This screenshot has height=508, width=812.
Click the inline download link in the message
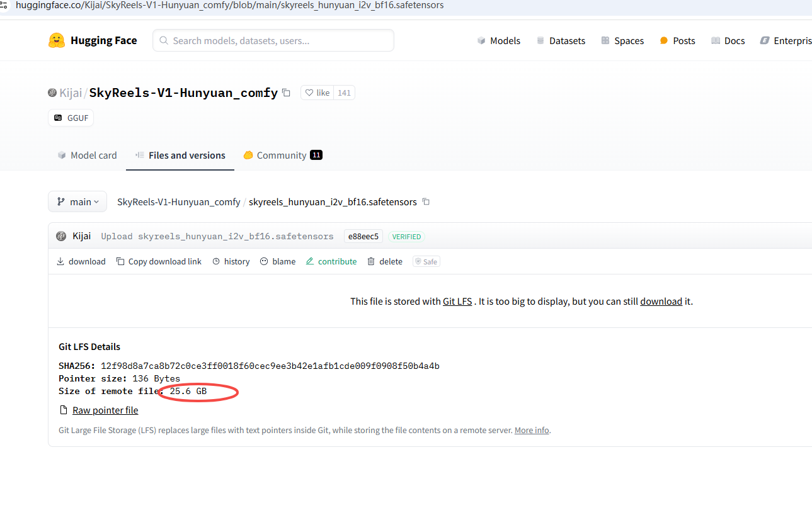pos(661,302)
